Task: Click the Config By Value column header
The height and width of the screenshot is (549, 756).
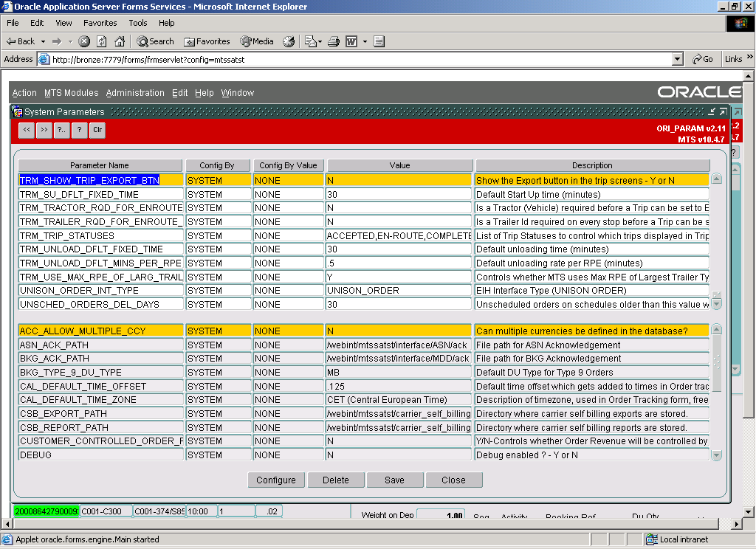Action: (x=289, y=165)
